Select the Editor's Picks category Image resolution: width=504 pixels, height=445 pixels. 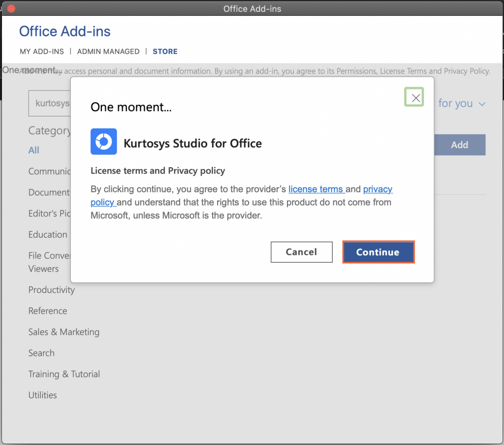[x=50, y=213]
